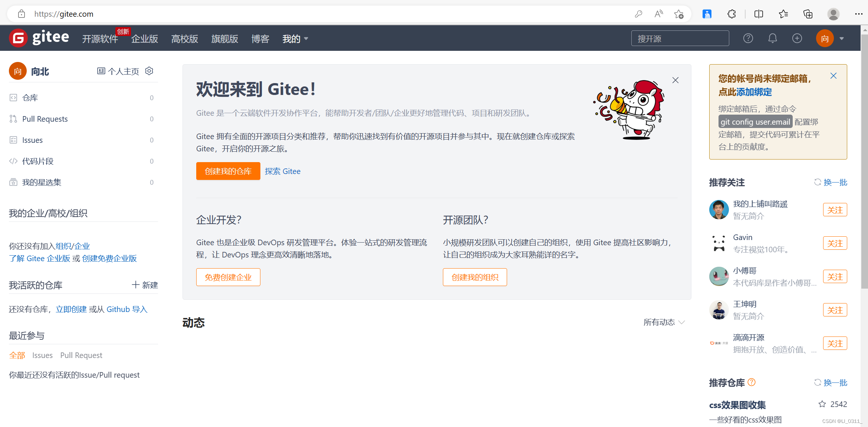Open the user avatar in top navbar
Viewport: 868px width, 427px height.
click(825, 38)
